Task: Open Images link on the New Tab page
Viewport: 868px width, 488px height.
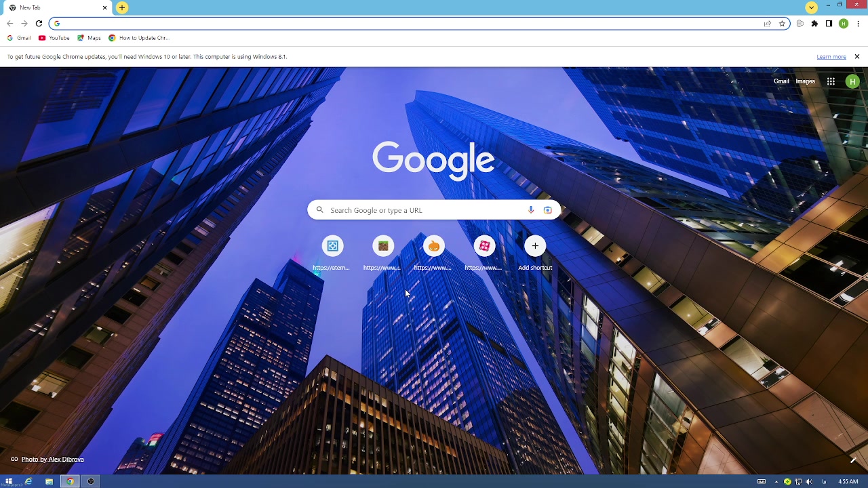Action: point(806,81)
